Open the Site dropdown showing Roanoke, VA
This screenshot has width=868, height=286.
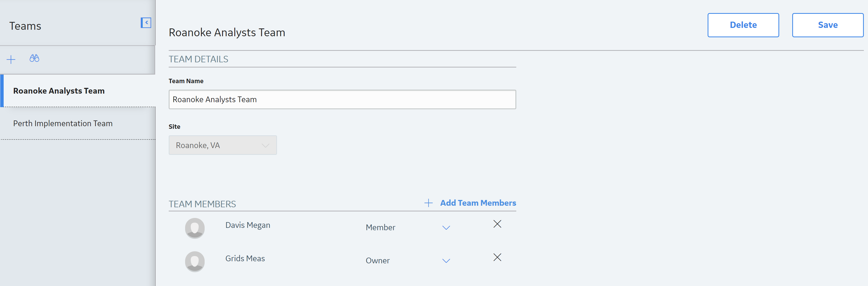coord(223,145)
